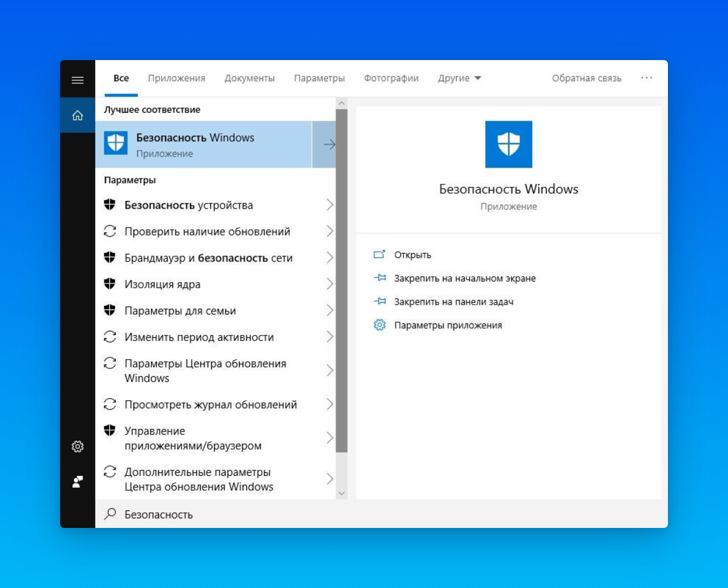728x588 pixels.
Task: Click the shield icon beside Управление приложениями/браузером
Action: (x=110, y=430)
